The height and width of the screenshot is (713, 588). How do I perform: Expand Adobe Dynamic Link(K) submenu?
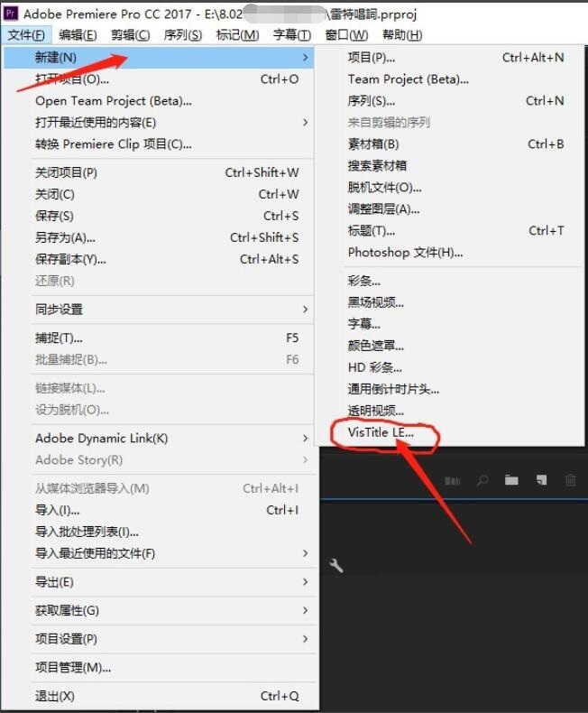[159, 439]
